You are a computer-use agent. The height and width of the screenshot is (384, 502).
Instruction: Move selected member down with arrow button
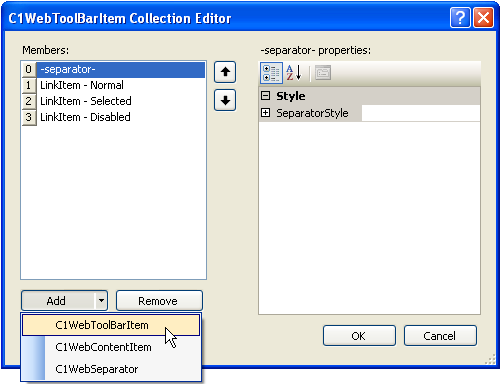225,100
